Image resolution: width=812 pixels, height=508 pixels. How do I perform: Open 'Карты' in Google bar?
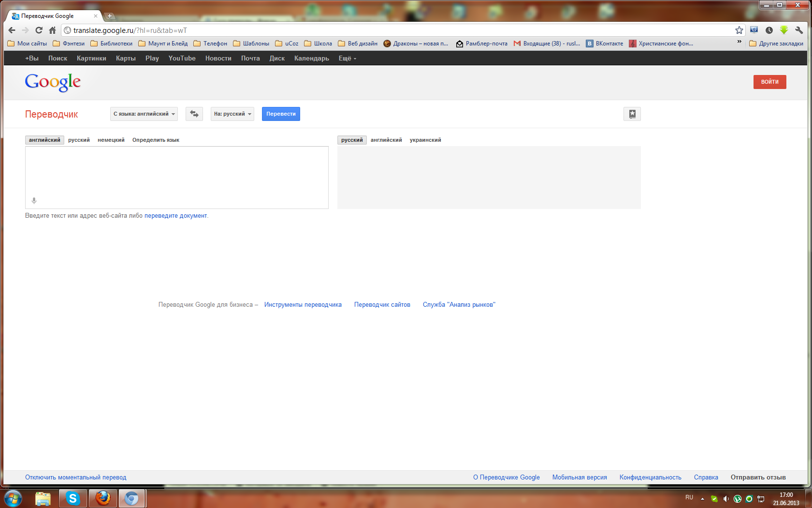pos(126,58)
